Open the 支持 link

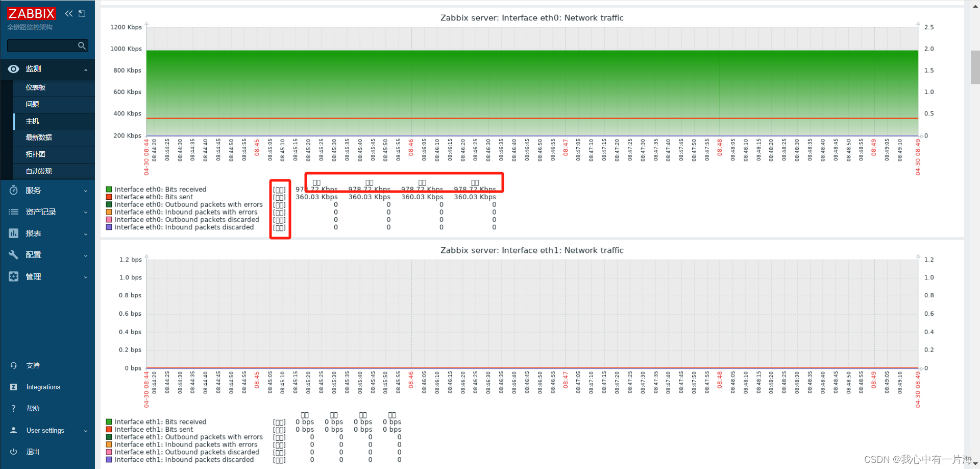(x=33, y=366)
